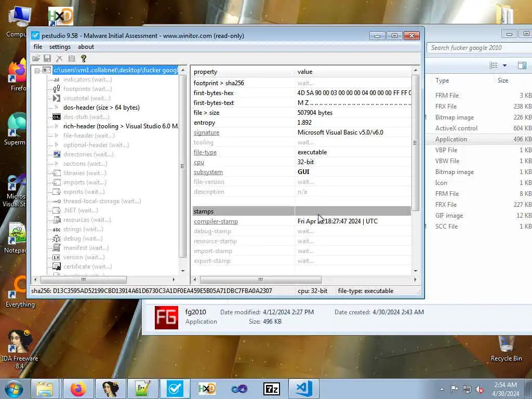Click the 7-Zip taskbar icon
The width and height of the screenshot is (532, 399).
(271, 389)
